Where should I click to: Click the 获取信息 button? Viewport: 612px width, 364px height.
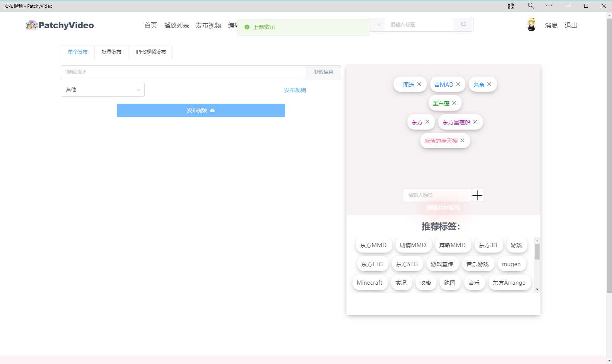pyautogui.click(x=323, y=72)
